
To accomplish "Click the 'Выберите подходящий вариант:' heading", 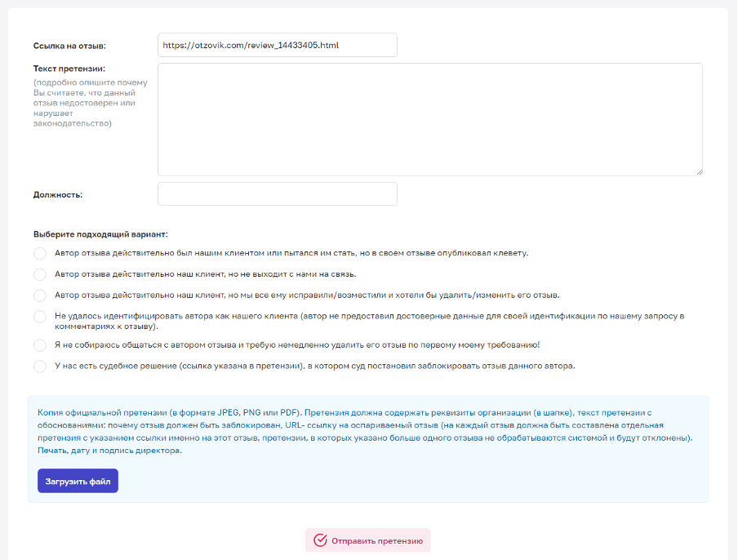I will 100,234.
